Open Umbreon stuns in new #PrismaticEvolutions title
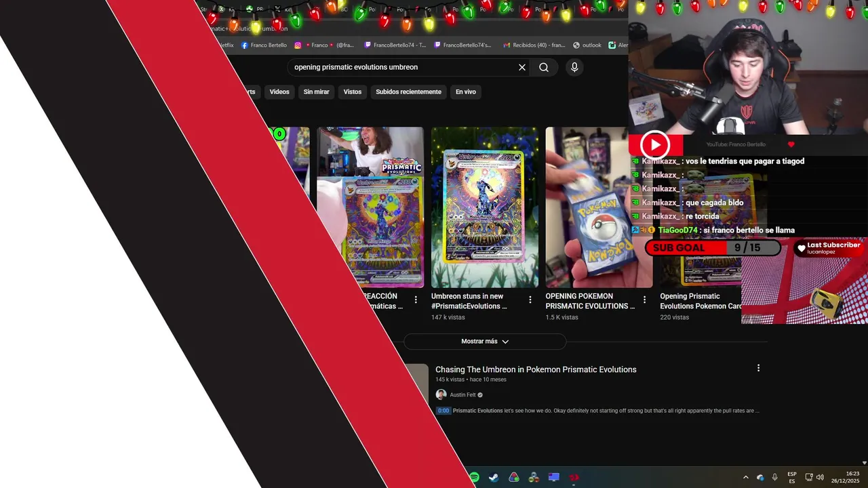The image size is (868, 488). point(469,301)
